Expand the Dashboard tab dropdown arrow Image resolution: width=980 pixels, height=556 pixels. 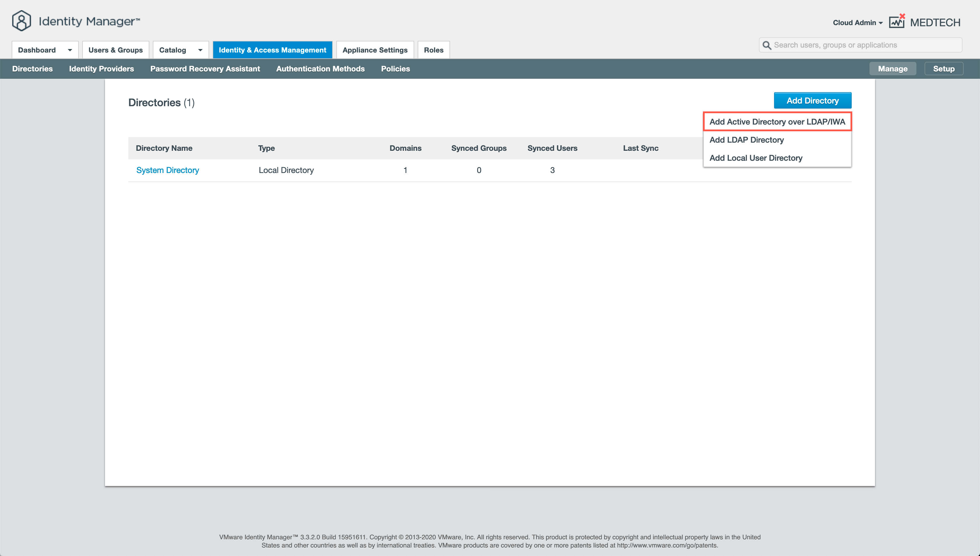[x=70, y=50]
